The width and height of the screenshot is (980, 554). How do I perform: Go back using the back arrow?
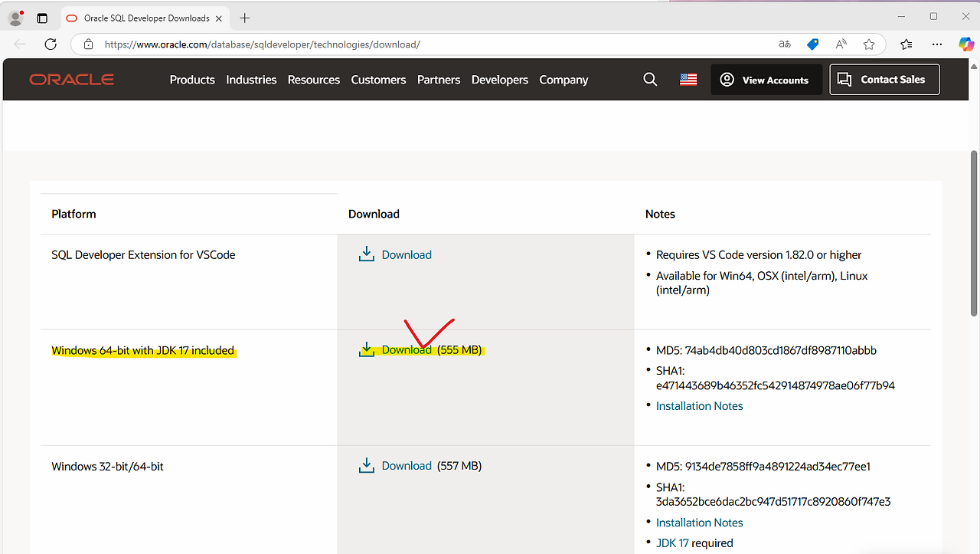tap(20, 44)
